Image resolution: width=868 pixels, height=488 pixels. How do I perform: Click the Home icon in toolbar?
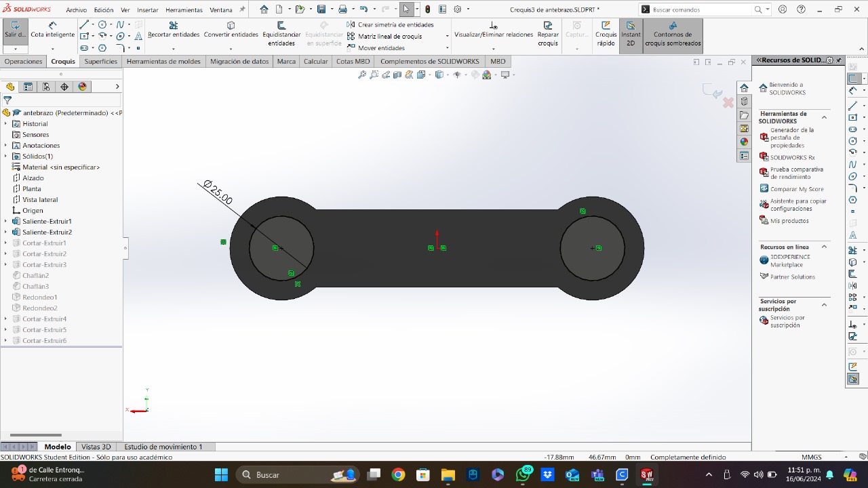click(264, 9)
